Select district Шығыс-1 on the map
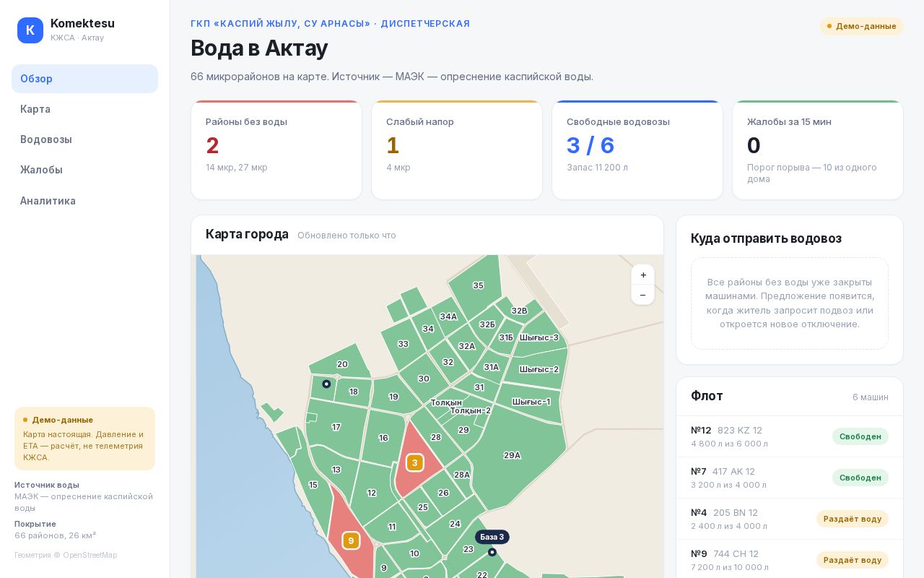The image size is (924, 578). tap(531, 402)
